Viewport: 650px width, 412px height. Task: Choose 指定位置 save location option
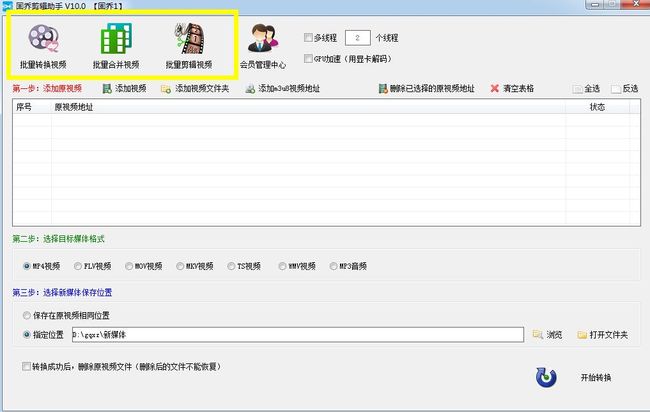[x=27, y=334]
